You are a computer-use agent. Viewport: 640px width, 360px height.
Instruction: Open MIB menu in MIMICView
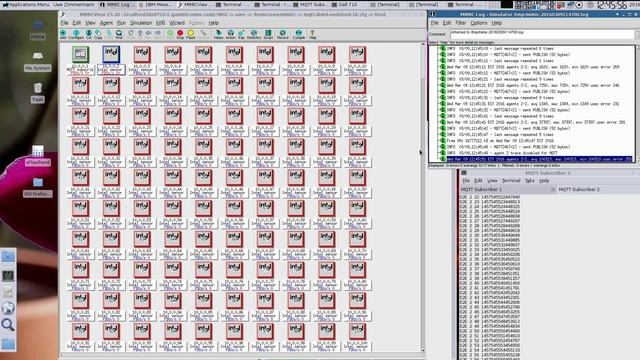coord(160,23)
